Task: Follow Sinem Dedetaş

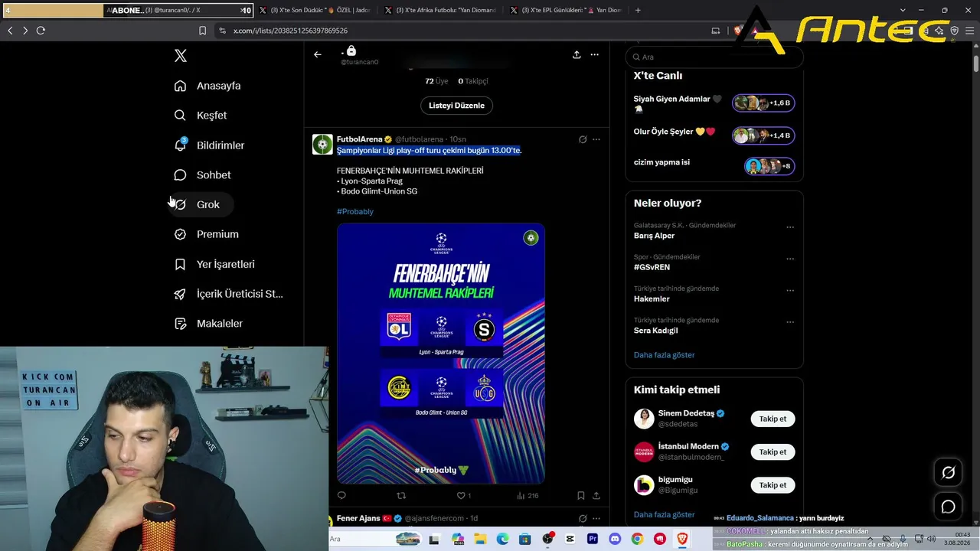Action: click(x=773, y=419)
